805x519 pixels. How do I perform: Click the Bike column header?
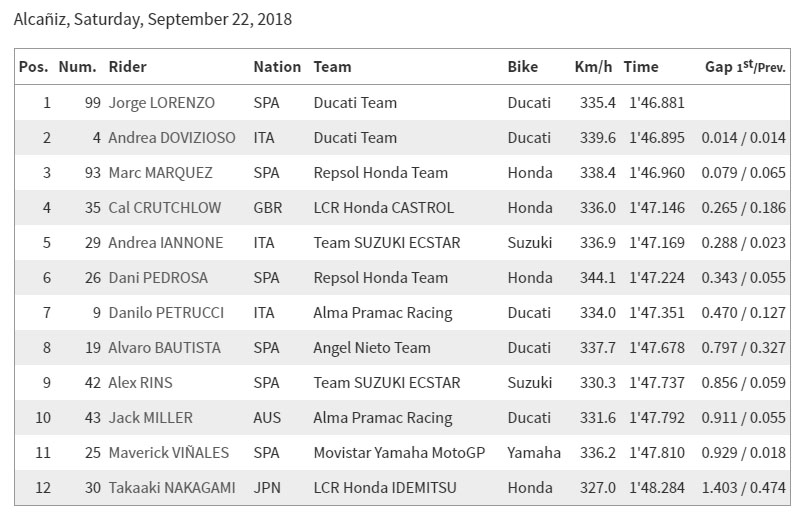click(x=523, y=67)
